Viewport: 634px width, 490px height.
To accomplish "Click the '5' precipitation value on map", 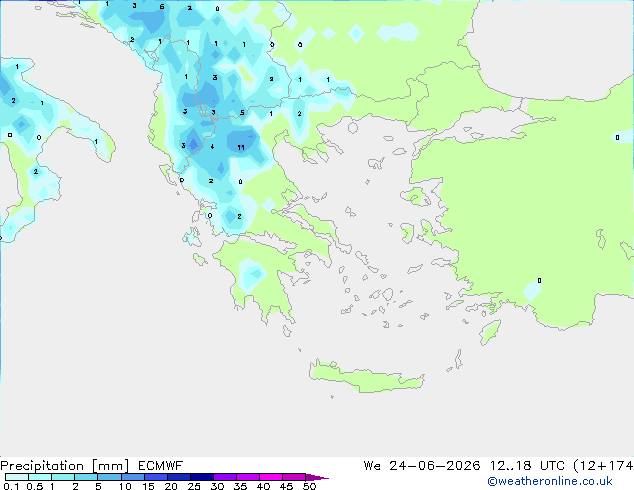I will 242,113.
